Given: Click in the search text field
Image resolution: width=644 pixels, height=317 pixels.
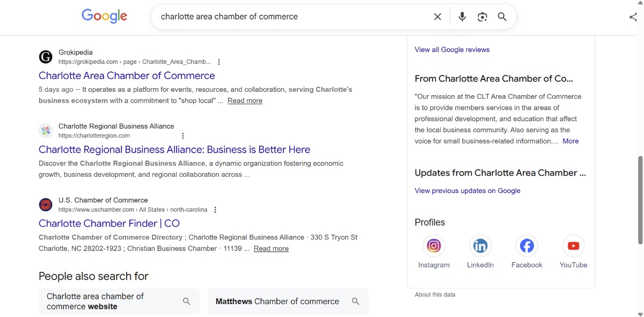Looking at the screenshot, I should pos(290,17).
